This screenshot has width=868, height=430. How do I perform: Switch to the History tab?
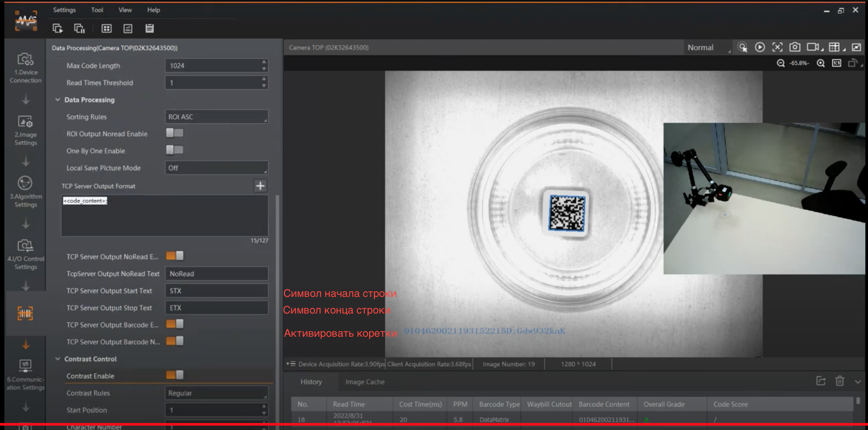coord(311,382)
